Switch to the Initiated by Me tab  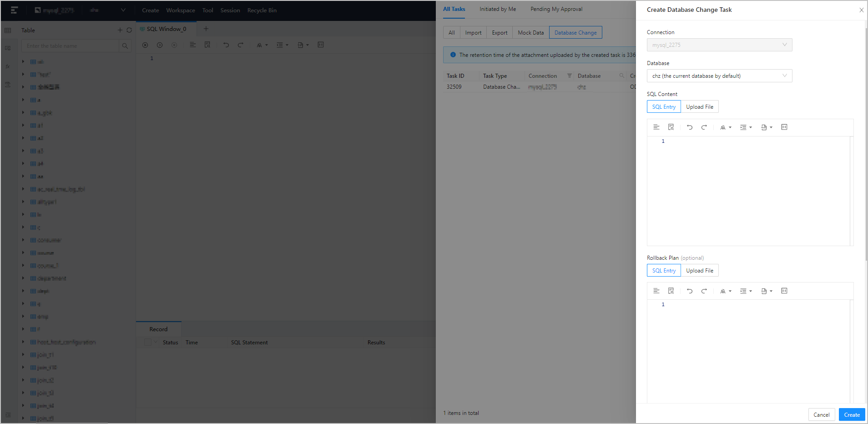coord(498,9)
